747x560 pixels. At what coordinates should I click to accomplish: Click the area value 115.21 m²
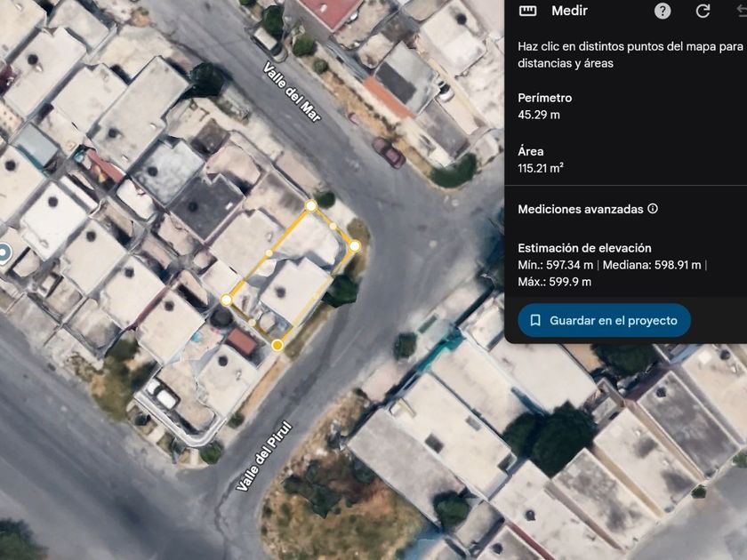coord(541,168)
